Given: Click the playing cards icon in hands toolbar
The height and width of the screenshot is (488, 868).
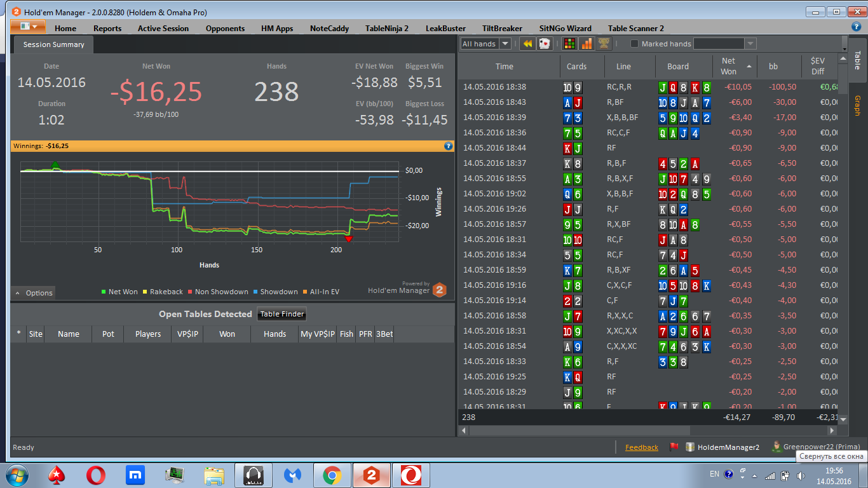Looking at the screenshot, I should pos(544,43).
